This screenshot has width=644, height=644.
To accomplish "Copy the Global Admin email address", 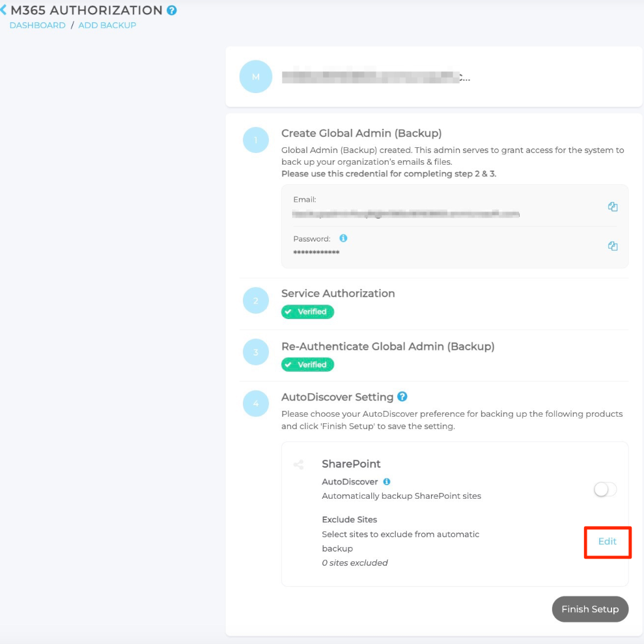I will click(x=612, y=206).
